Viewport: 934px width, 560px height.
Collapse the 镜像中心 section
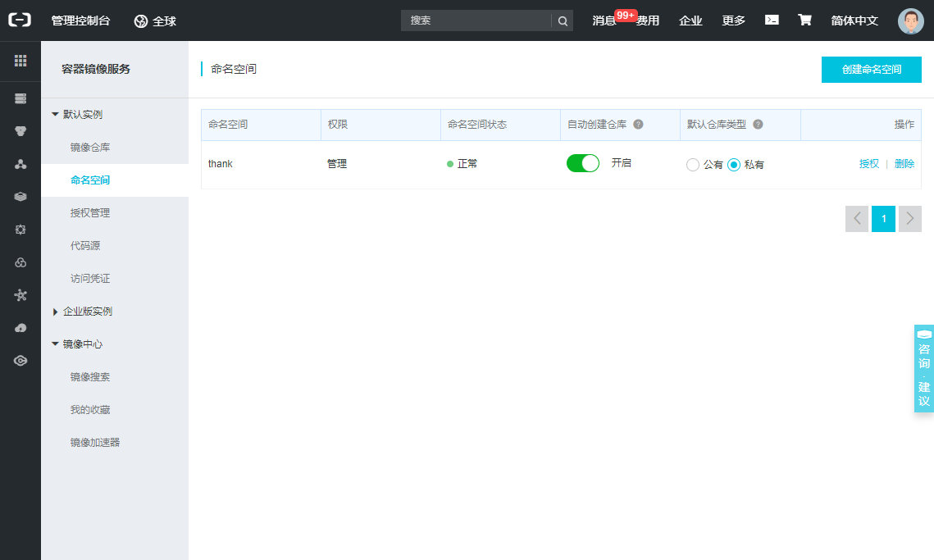pos(56,344)
